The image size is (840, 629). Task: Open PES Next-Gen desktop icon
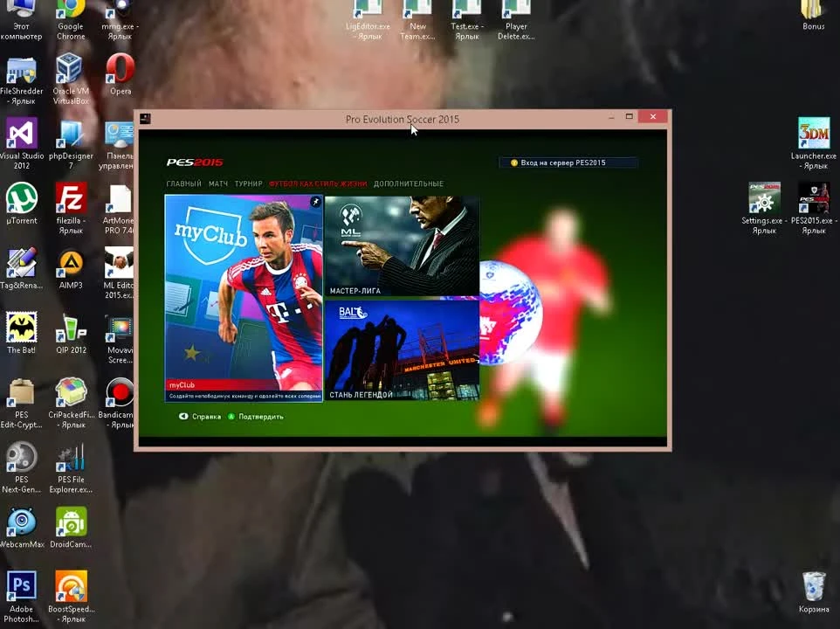22,467
